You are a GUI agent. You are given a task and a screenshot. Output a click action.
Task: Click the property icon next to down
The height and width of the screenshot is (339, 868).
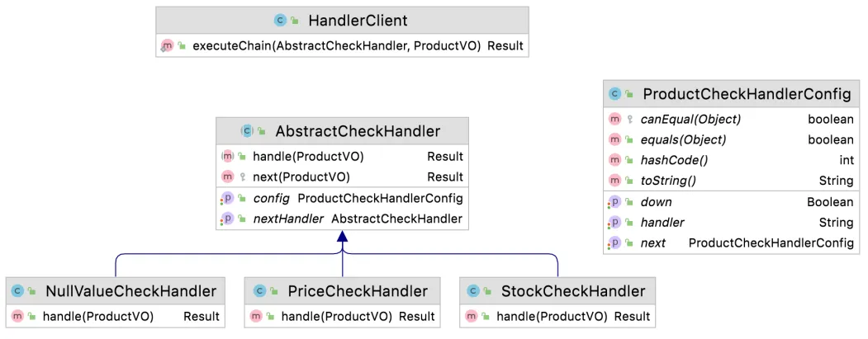pyautogui.click(x=614, y=202)
